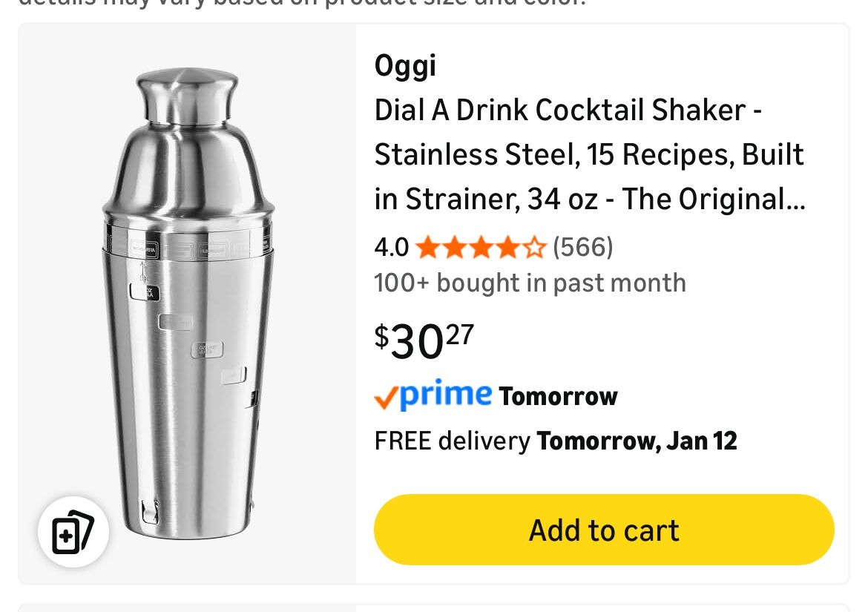This screenshot has width=868, height=612.
Task: Click the blue prime logo text
Action: (445, 395)
